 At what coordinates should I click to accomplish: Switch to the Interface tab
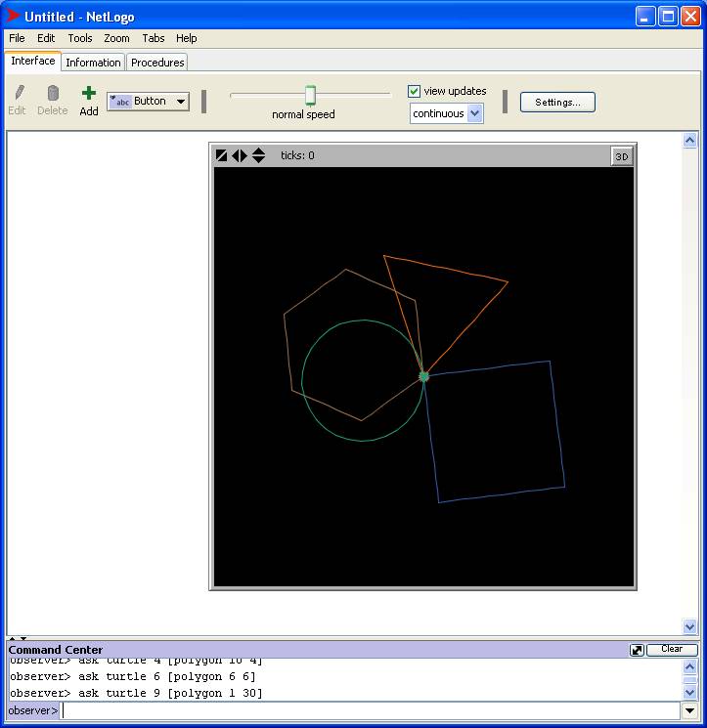[33, 61]
